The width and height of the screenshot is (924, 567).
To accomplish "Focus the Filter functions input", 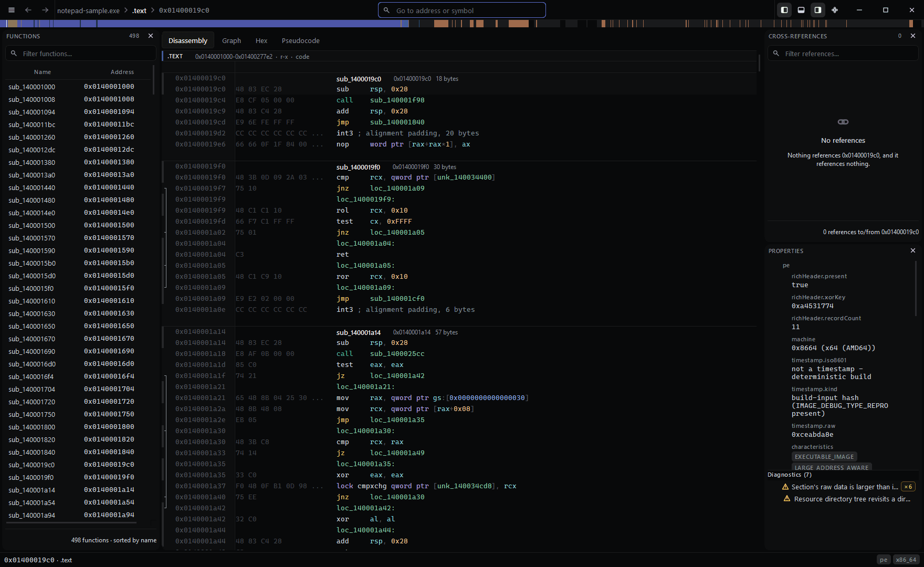I will tap(81, 54).
